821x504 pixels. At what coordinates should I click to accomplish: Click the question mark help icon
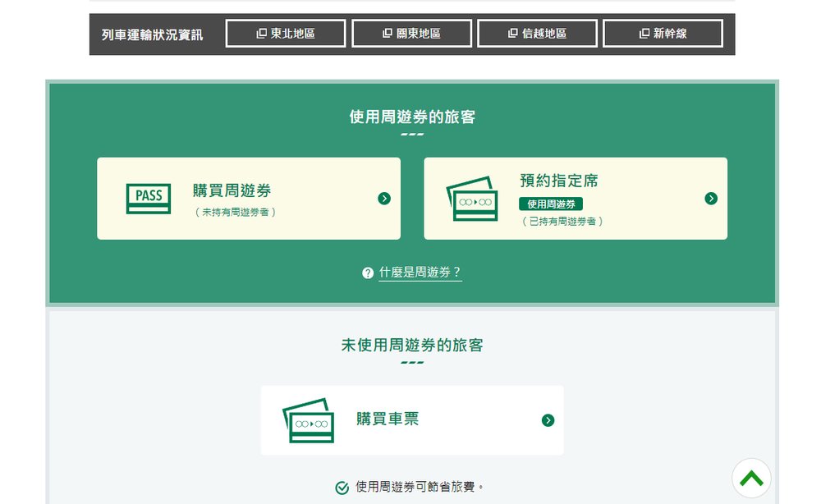point(368,273)
